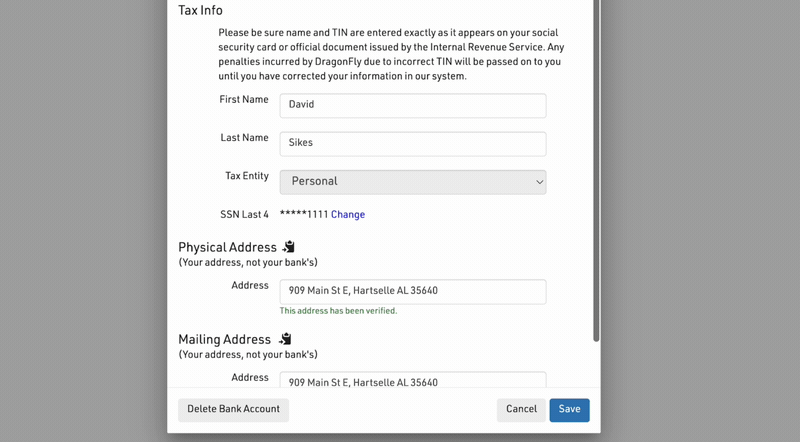Click the address verified message text
This screenshot has width=800, height=442.
pos(338,311)
